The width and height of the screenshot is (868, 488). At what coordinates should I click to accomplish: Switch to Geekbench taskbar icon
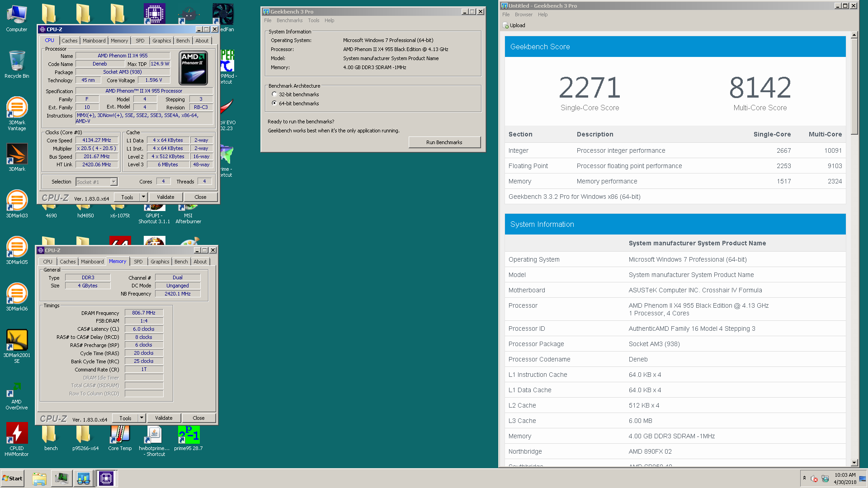click(84, 479)
